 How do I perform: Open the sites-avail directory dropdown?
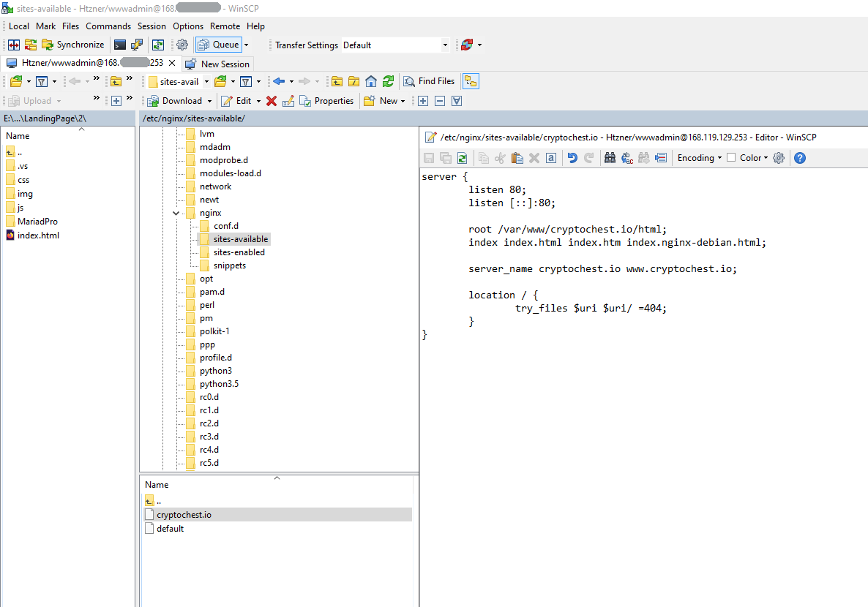(207, 81)
